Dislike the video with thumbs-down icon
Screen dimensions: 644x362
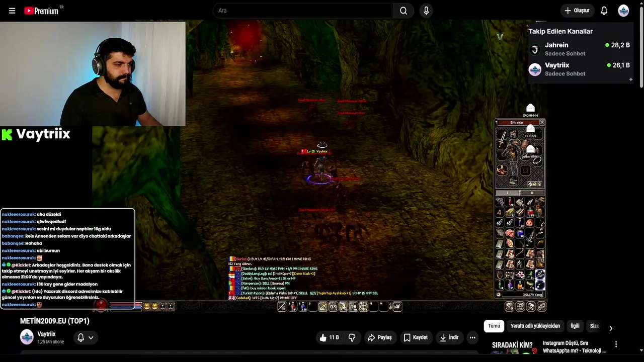(x=352, y=338)
